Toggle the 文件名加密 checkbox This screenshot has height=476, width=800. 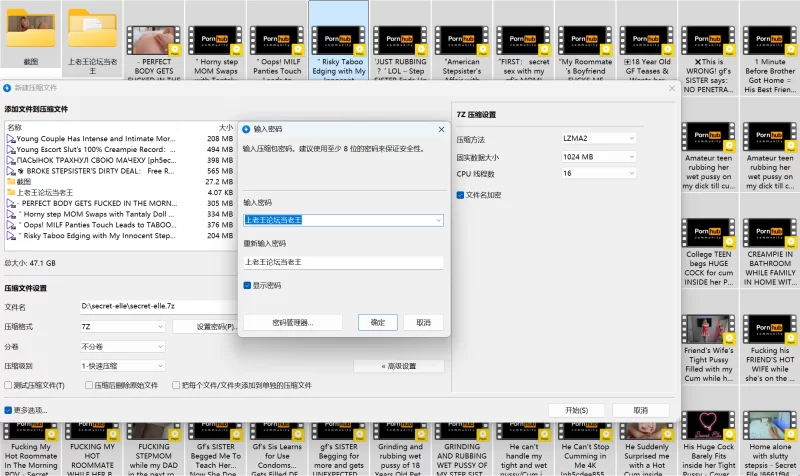click(x=460, y=195)
